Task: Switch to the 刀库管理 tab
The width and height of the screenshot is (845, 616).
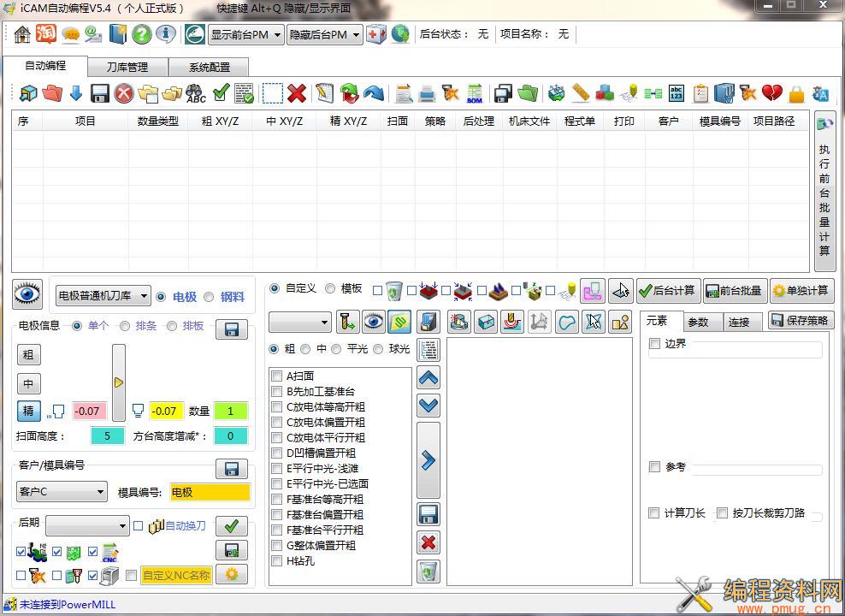Action: click(127, 68)
